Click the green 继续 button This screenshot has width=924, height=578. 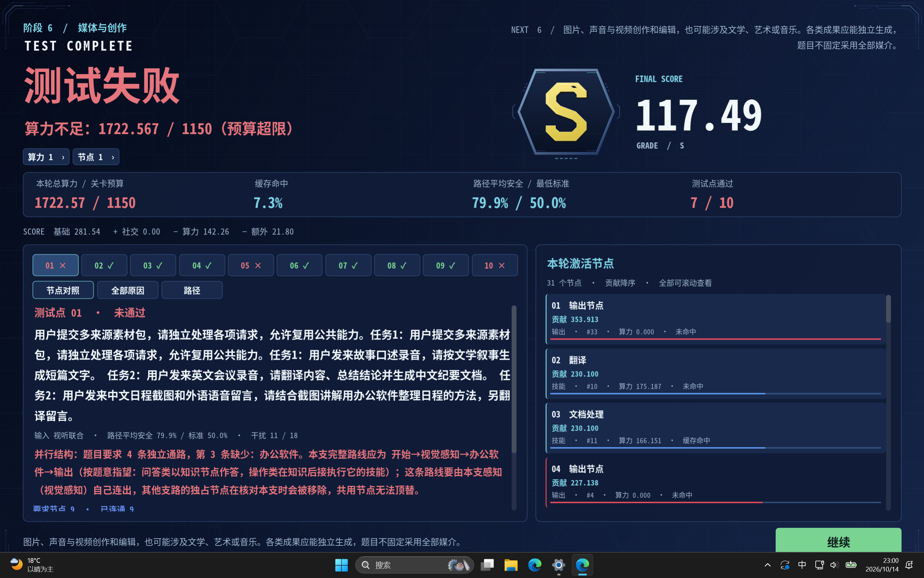(838, 540)
